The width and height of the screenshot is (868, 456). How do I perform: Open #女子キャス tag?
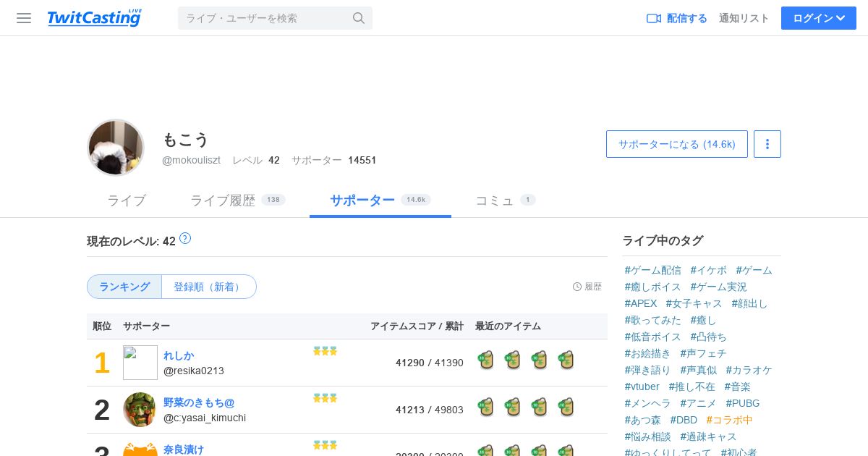(694, 303)
